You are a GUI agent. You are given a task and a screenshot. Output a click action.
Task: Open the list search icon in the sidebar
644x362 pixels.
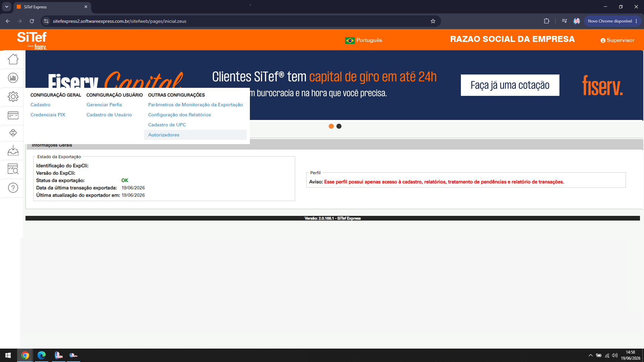13,169
